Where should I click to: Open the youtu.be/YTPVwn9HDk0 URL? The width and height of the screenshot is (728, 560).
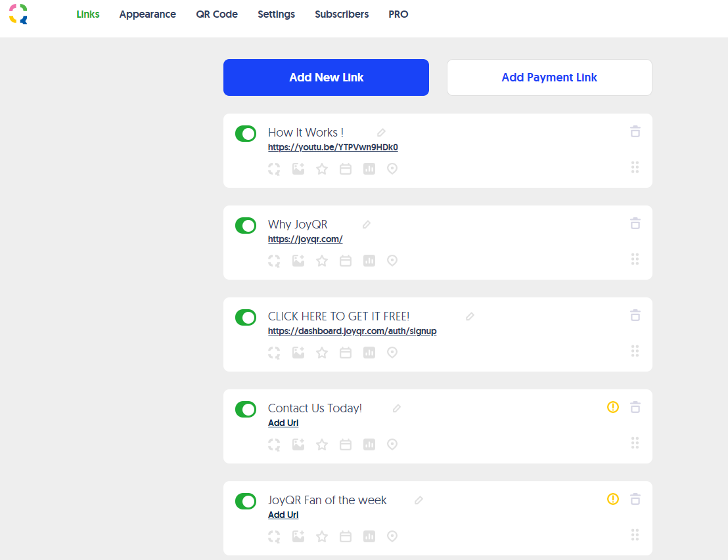333,147
